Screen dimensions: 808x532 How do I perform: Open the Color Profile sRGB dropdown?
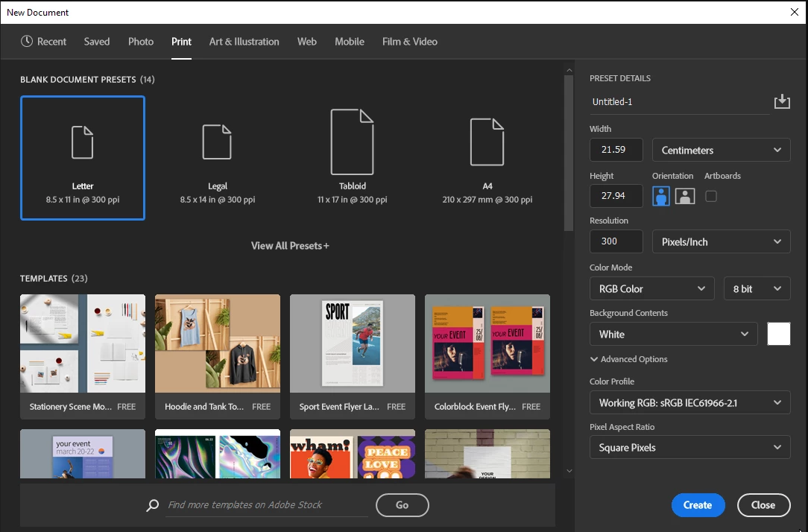point(689,403)
